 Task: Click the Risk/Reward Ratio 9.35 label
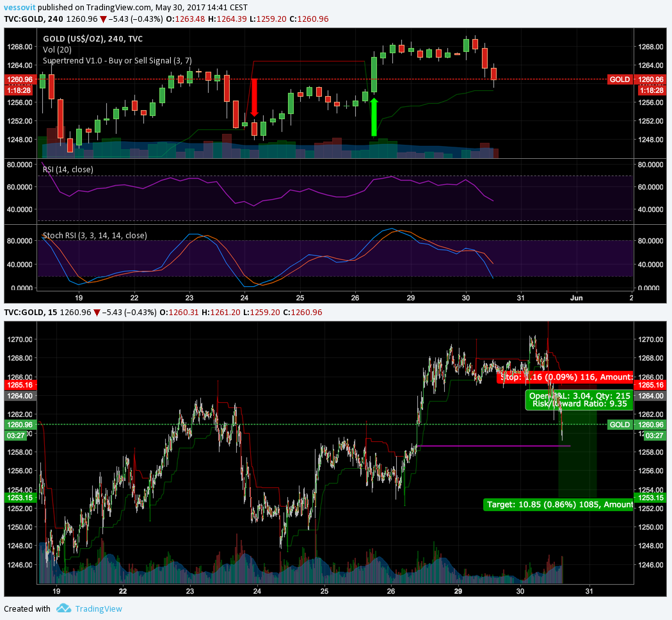coord(579,404)
